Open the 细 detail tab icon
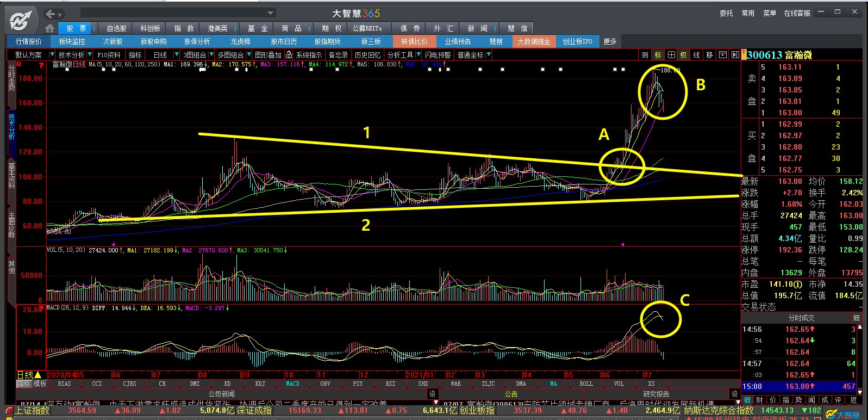The height and width of the screenshot is (420, 868). [x=747, y=400]
